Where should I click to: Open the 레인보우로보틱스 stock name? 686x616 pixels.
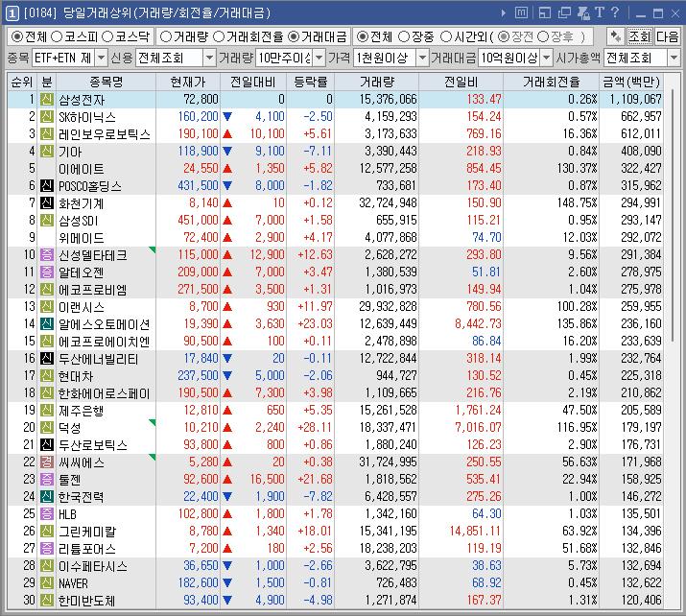pos(105,134)
